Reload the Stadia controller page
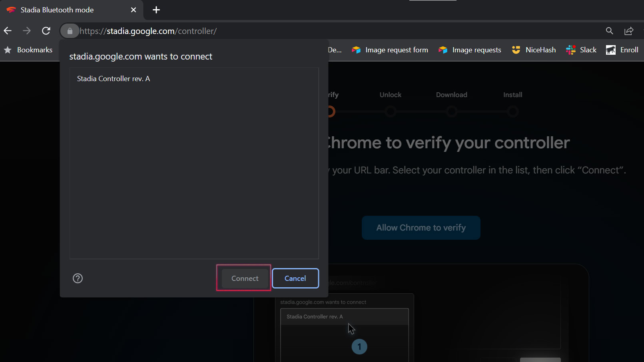The width and height of the screenshot is (644, 362). tap(46, 31)
